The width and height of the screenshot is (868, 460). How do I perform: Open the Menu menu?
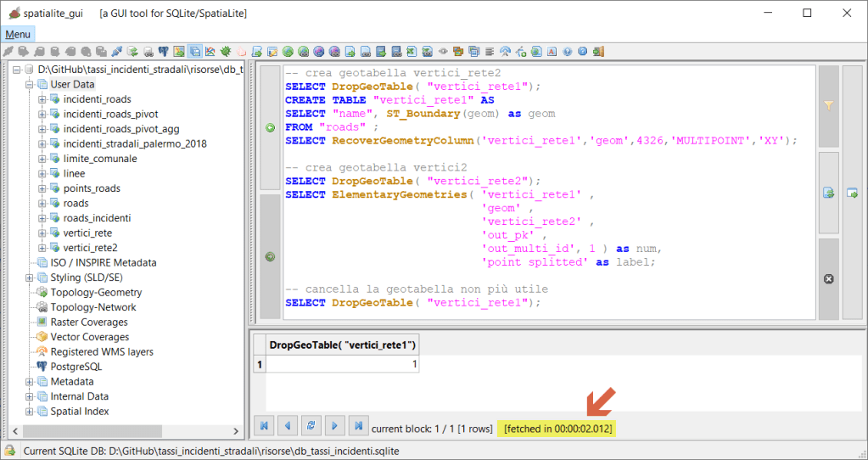point(18,34)
